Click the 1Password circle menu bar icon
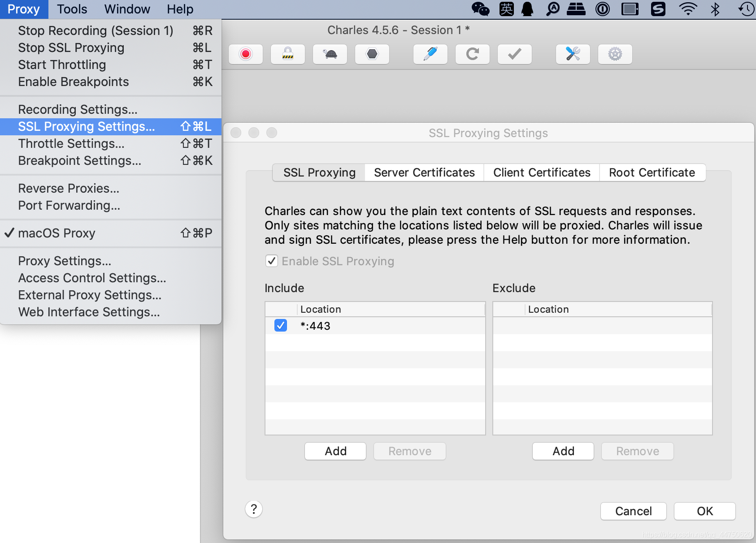 point(603,9)
